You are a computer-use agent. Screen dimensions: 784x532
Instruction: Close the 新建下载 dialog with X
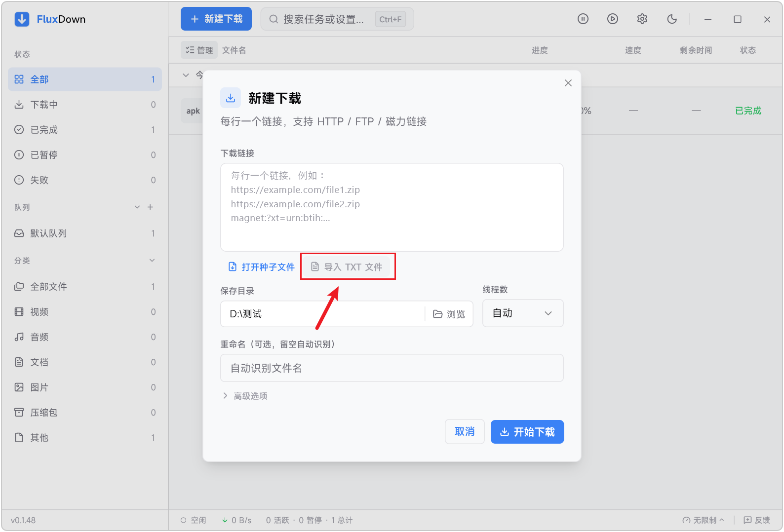pyautogui.click(x=568, y=83)
